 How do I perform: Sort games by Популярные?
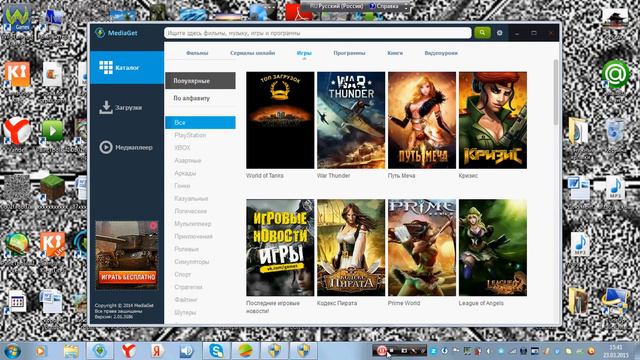click(x=200, y=81)
